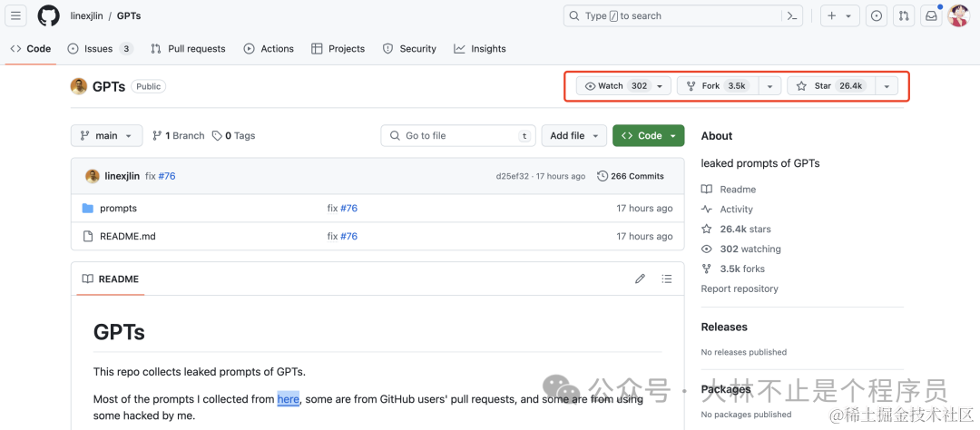Viewport: 980px width, 430px height.
Task: Click the user avatar in header
Action: [x=958, y=15]
